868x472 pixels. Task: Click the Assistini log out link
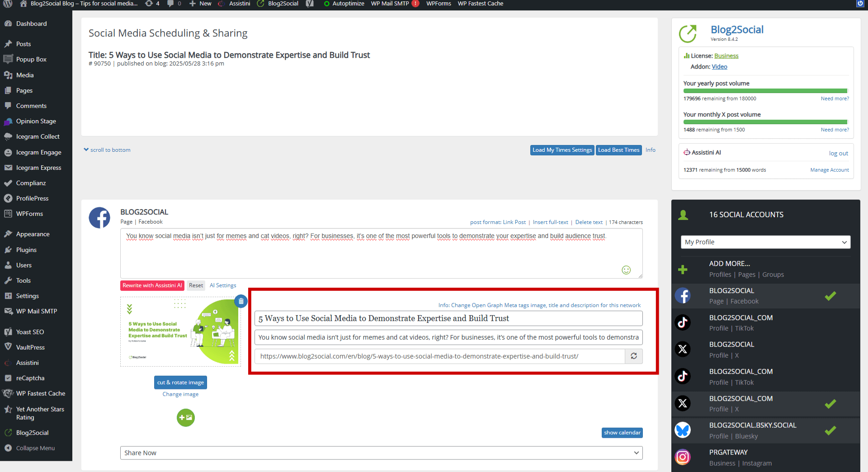pos(838,154)
